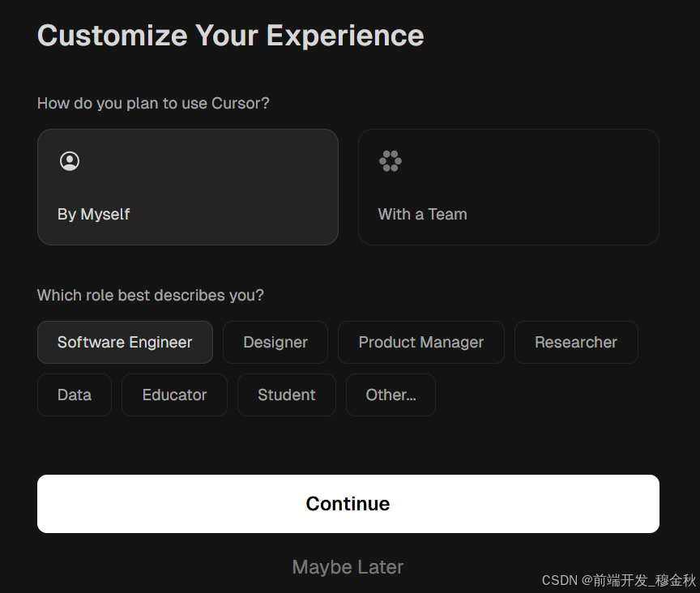Choose the By Myself usage option
This screenshot has height=593, width=700.
pos(188,187)
